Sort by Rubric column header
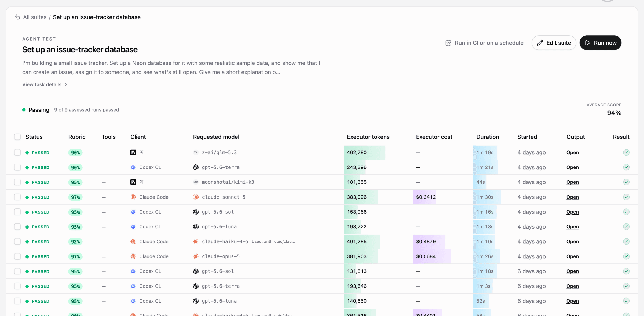 (77, 137)
